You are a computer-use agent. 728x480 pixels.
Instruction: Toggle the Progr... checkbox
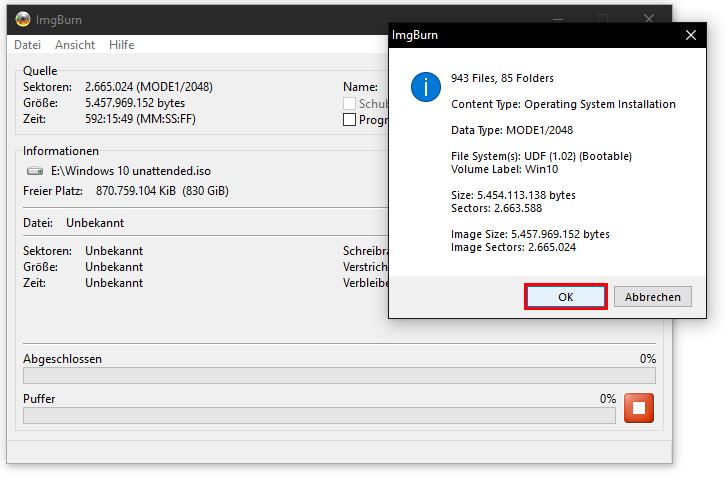click(x=349, y=120)
